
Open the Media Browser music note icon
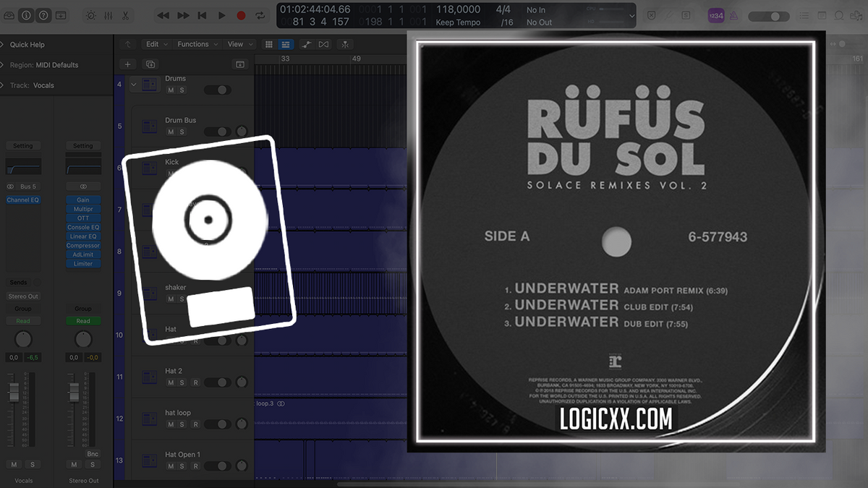(856, 15)
